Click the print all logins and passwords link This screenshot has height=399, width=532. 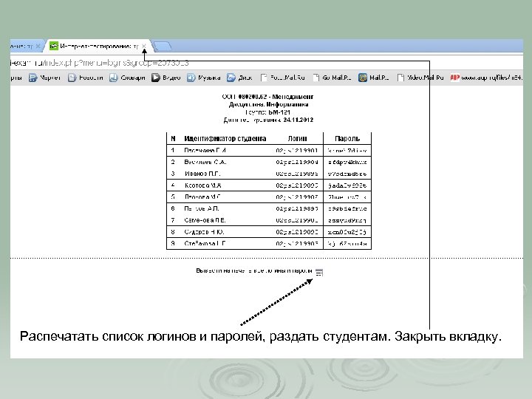[x=253, y=270]
